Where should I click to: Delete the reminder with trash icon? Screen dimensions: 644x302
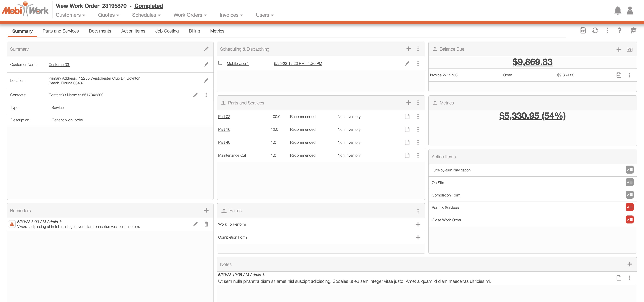[x=206, y=224]
